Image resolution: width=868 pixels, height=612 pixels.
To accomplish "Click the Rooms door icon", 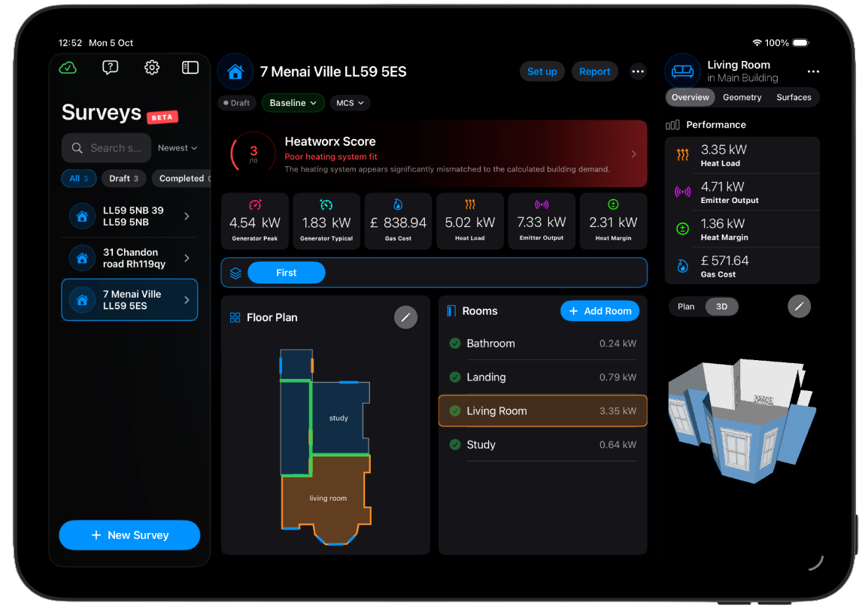I will (x=452, y=311).
